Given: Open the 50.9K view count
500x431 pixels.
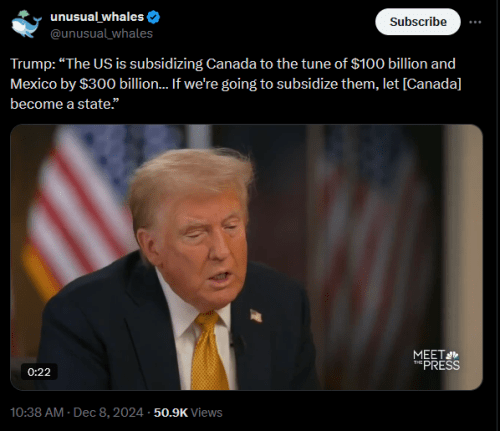Looking at the screenshot, I should click(x=171, y=412).
